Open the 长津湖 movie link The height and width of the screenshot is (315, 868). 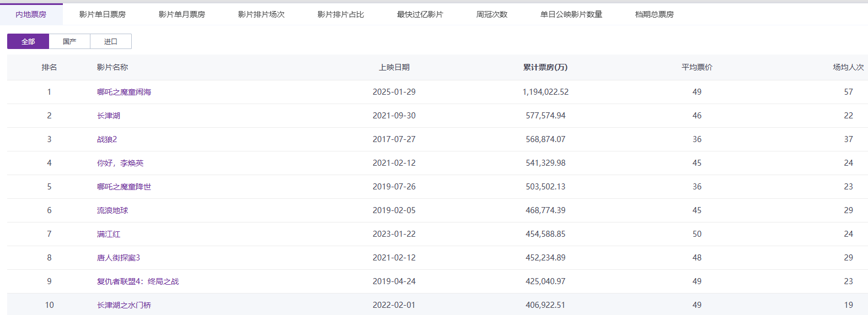click(x=109, y=116)
